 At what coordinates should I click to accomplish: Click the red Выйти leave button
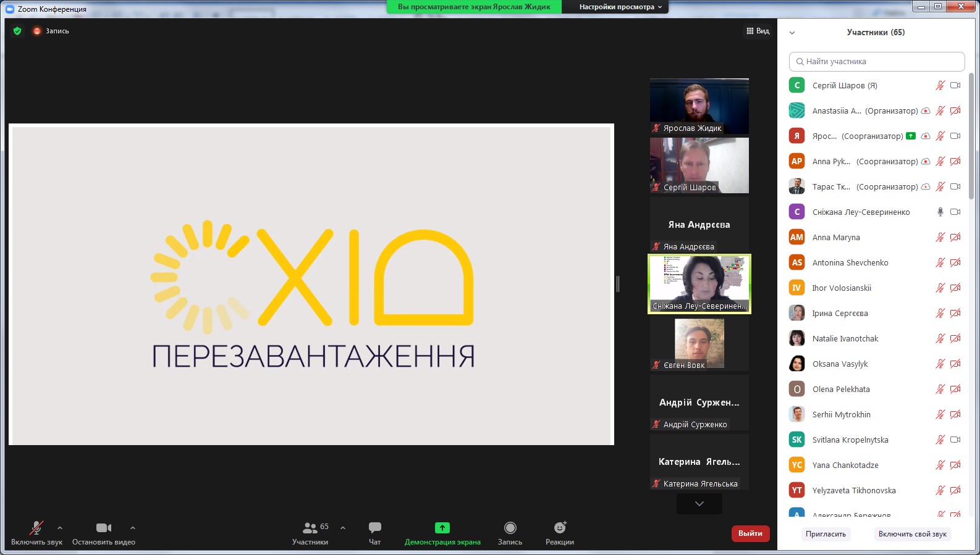click(751, 533)
